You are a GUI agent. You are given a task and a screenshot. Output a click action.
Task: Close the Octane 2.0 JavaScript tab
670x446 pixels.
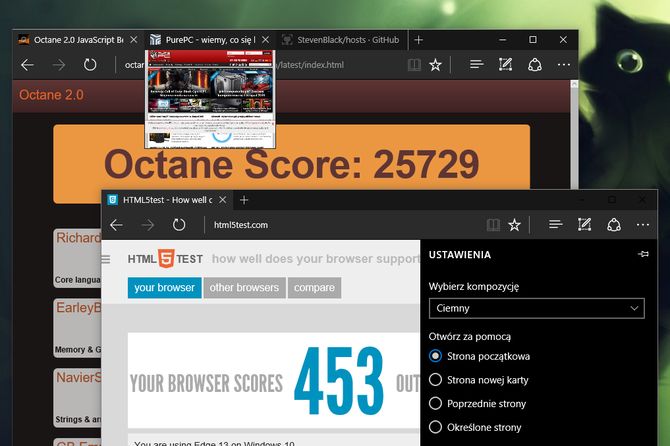(x=134, y=40)
